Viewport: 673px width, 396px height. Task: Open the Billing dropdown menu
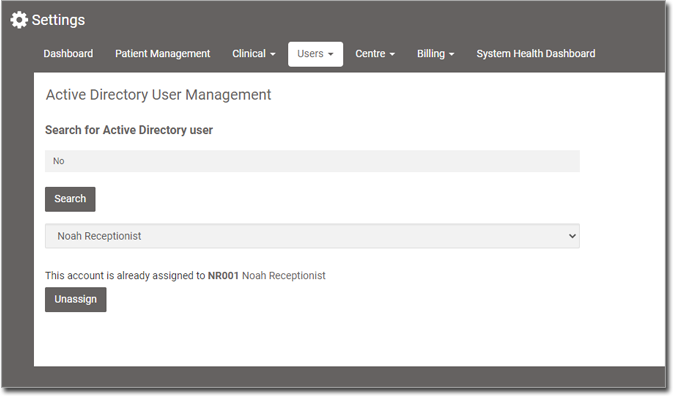tap(436, 54)
